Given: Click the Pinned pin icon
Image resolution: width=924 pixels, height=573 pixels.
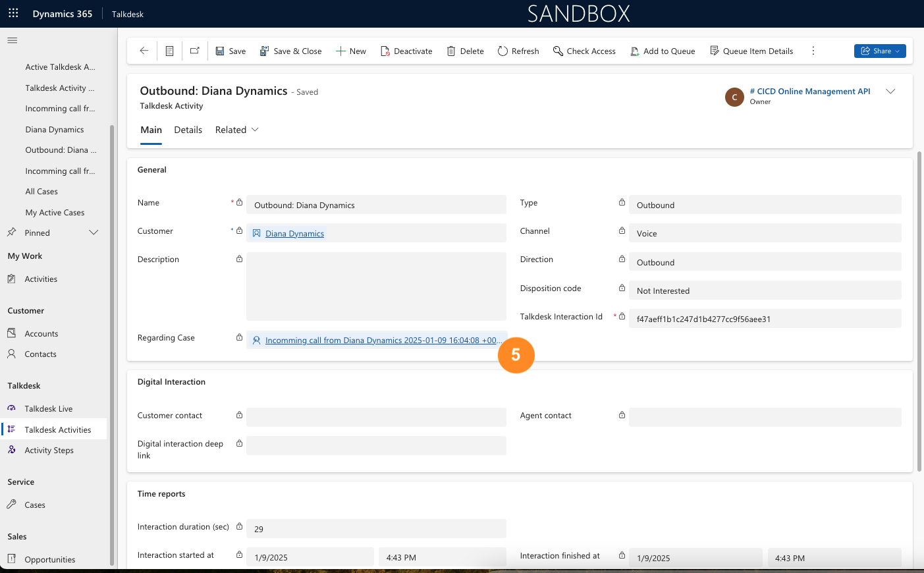Looking at the screenshot, I should pos(11,232).
